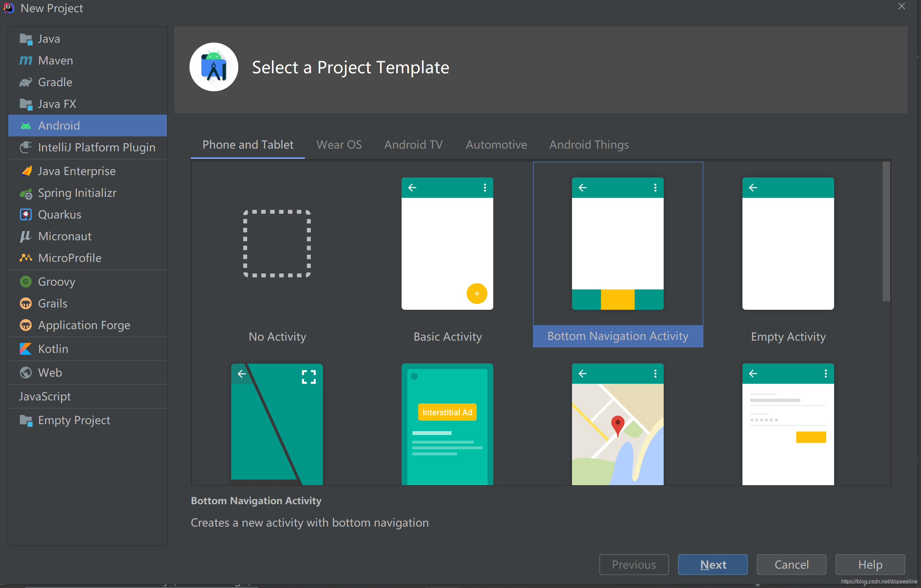Select Gradle in the left list

pyautogui.click(x=88, y=82)
